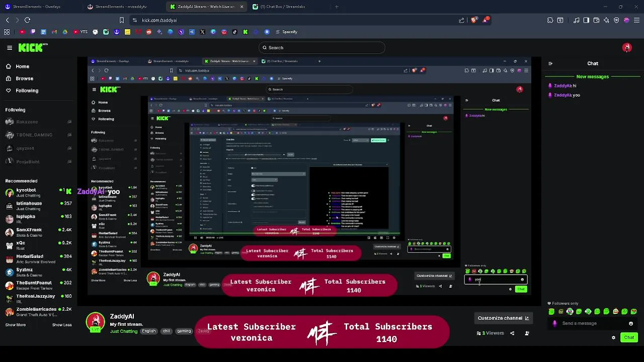
Task: Open the bookmarks apps grid icon
Action: click(7, 32)
